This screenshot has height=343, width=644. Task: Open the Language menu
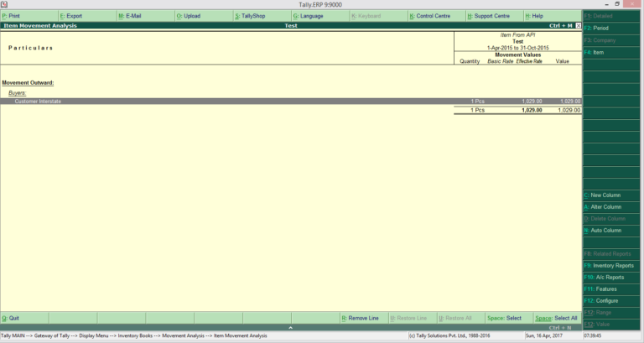(x=320, y=16)
